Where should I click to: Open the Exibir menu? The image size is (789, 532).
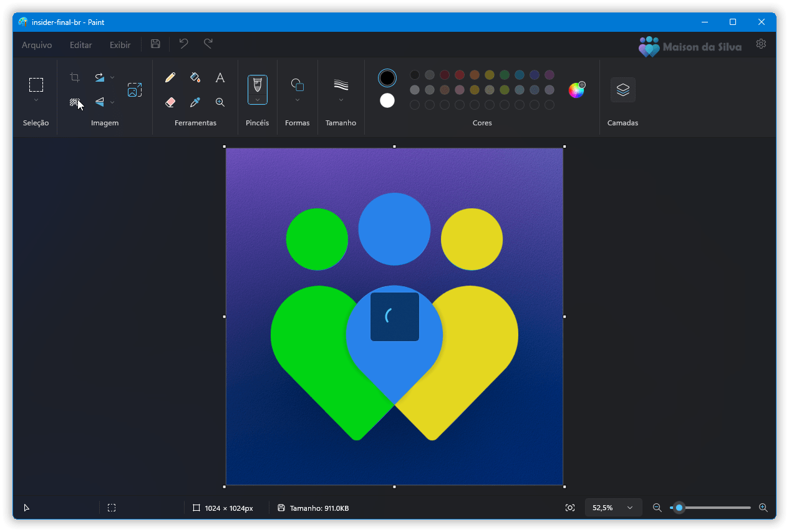tap(119, 44)
